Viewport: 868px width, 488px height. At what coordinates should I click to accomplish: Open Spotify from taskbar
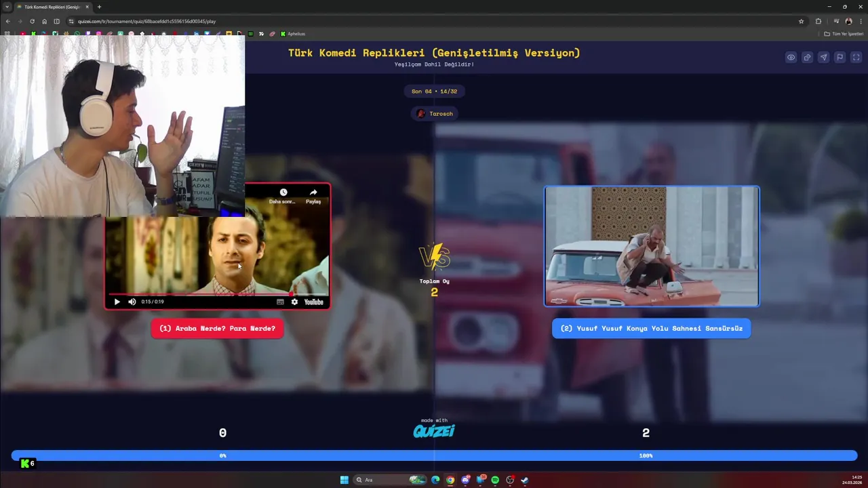tap(495, 480)
